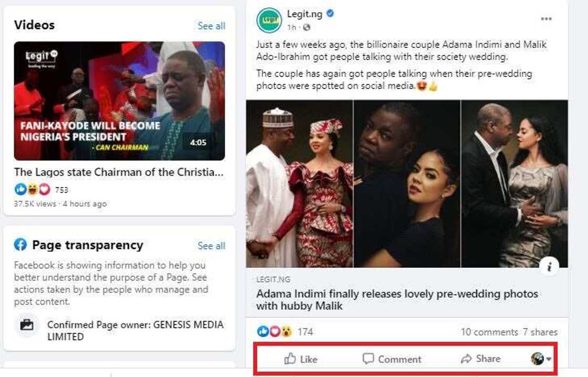View the 7 shares of the post
Viewport: 588px width, 377px height.
(x=541, y=331)
